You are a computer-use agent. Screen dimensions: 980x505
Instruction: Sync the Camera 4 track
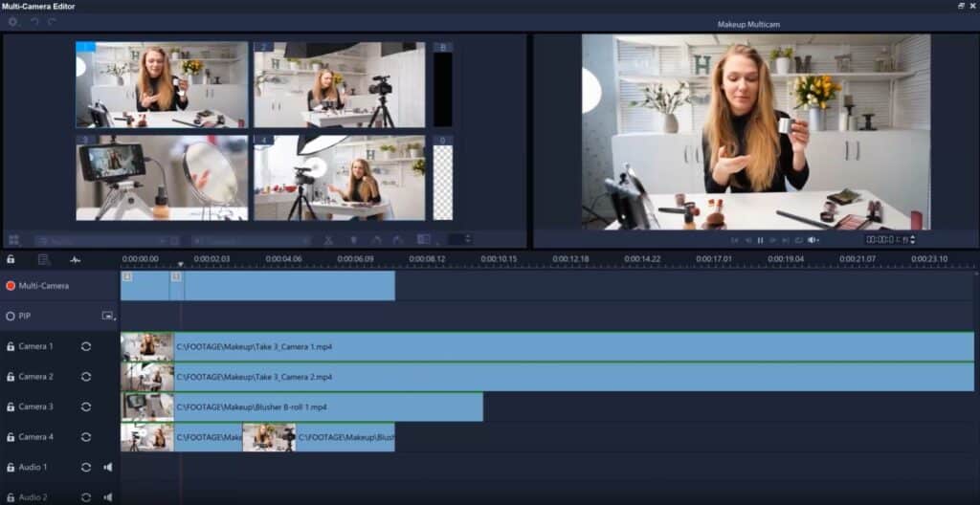coord(86,437)
